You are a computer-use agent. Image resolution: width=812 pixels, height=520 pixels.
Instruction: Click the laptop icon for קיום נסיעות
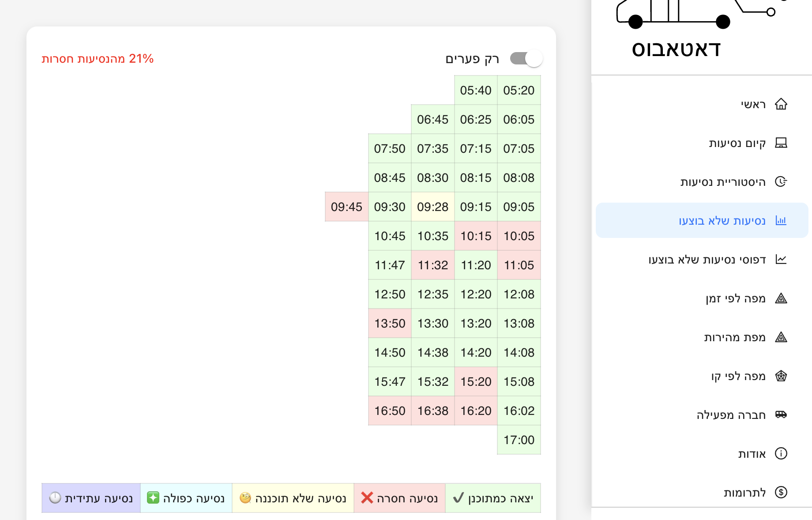pyautogui.click(x=781, y=143)
